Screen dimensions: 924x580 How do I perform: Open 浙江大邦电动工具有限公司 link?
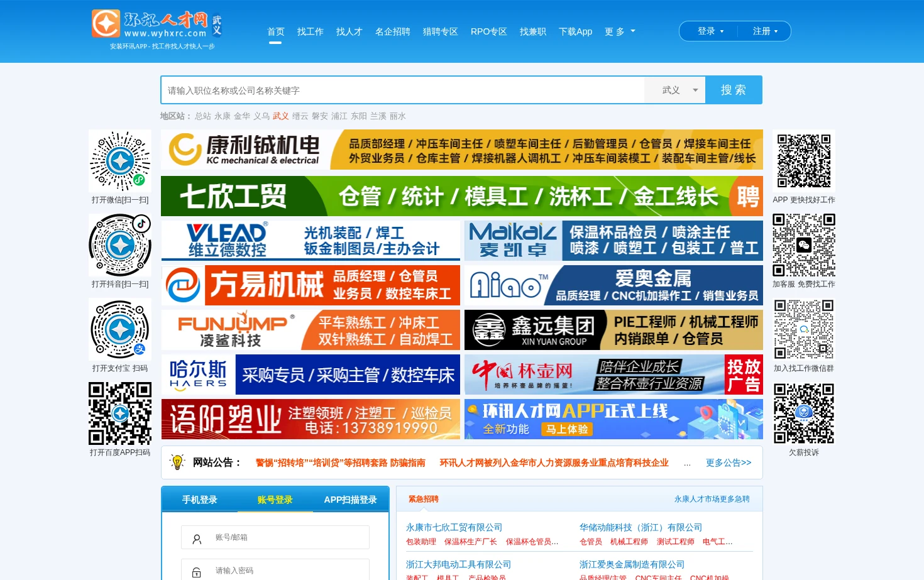458,564
